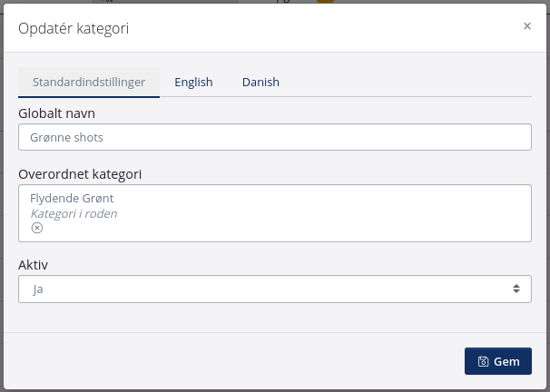The height and width of the screenshot is (392, 550).
Task: Click the Globalt navn label
Action: [56, 113]
